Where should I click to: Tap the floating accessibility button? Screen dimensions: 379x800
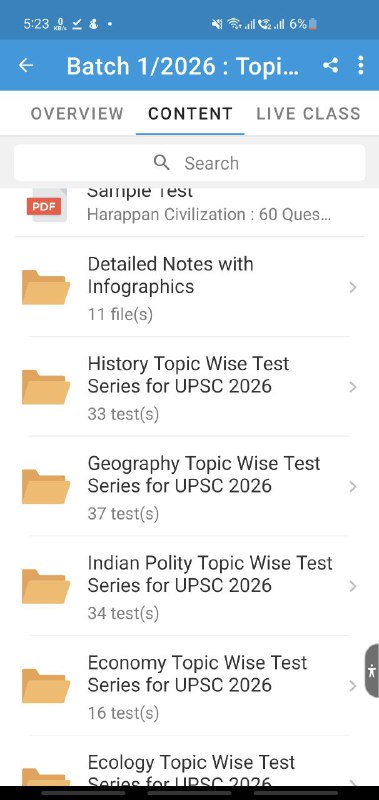point(372,670)
